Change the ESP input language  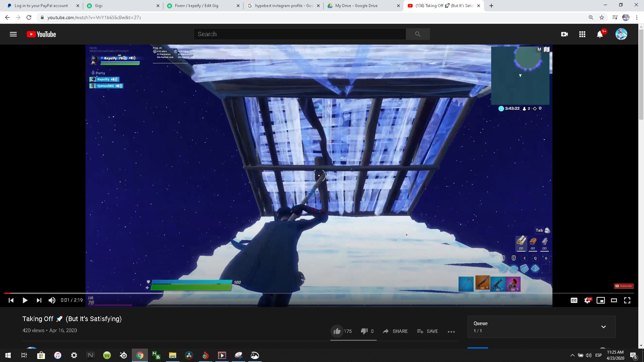598,355
